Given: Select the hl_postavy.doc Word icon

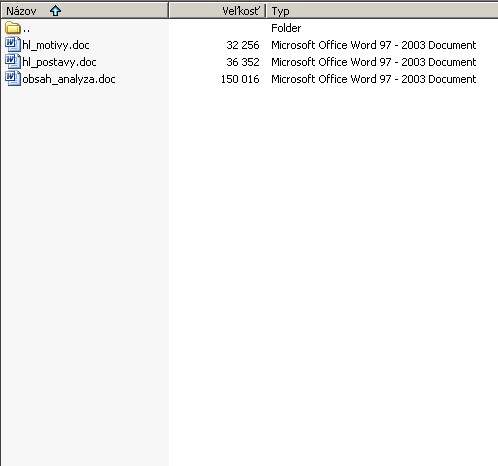Looking at the screenshot, I should 13,62.
